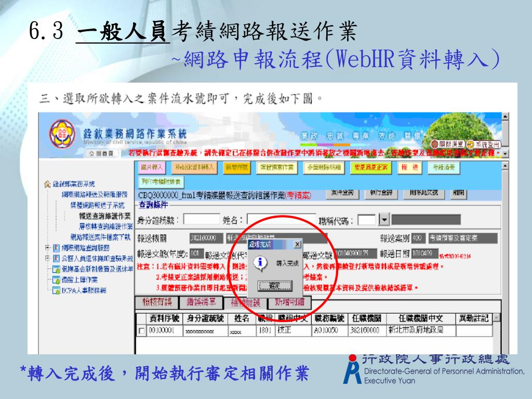The height and width of the screenshot is (399, 532).
Task: Open the 職稱代碼 dropdown arrow
Action: tap(384, 220)
